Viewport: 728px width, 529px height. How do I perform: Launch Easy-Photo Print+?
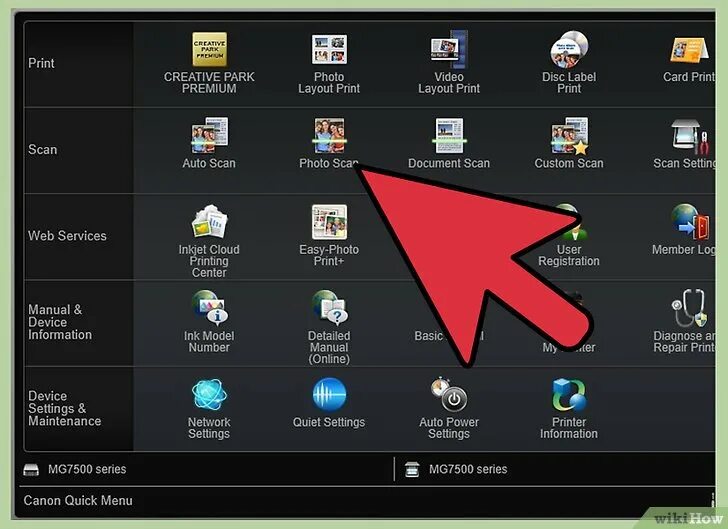pos(329,235)
